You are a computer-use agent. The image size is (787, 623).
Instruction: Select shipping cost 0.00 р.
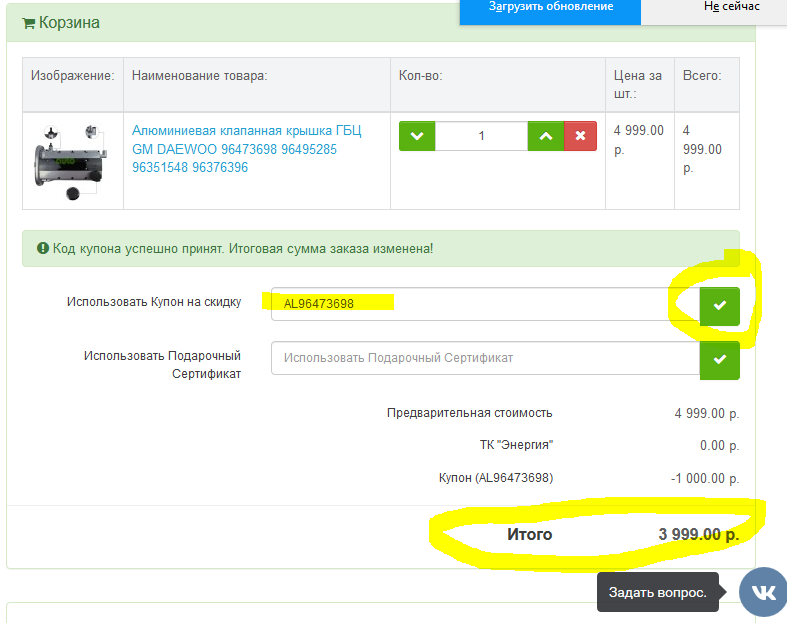point(720,446)
